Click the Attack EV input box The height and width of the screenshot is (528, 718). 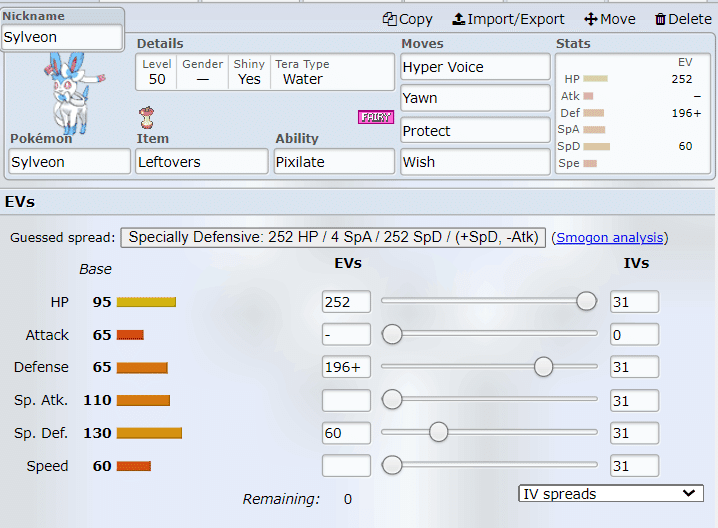346,335
